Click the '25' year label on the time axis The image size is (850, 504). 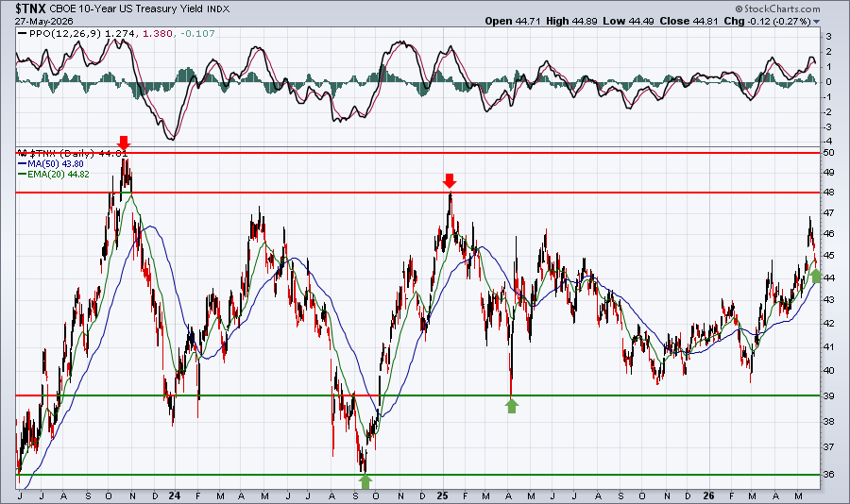click(442, 496)
